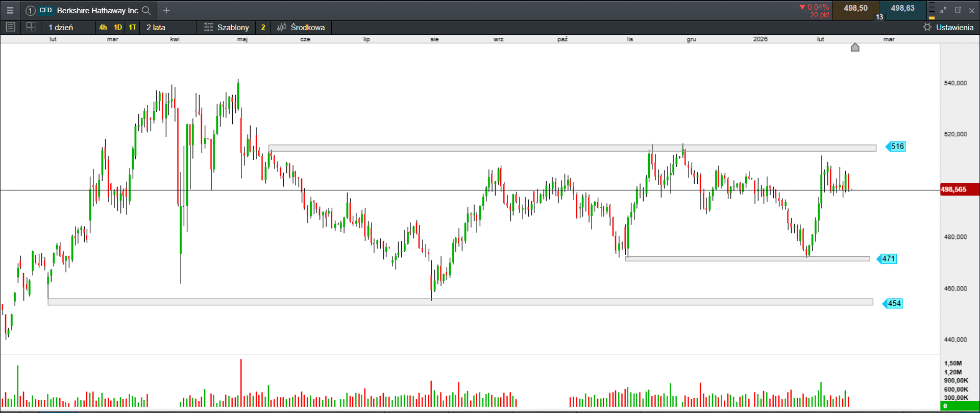Click the yellow 2 indicator count
Viewport: 980px width, 413px height.
click(x=263, y=27)
